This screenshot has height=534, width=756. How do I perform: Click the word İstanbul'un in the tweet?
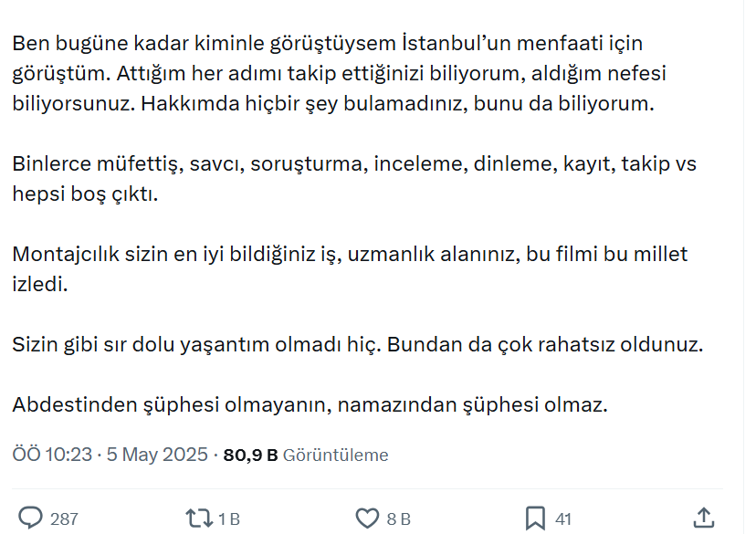(x=457, y=44)
